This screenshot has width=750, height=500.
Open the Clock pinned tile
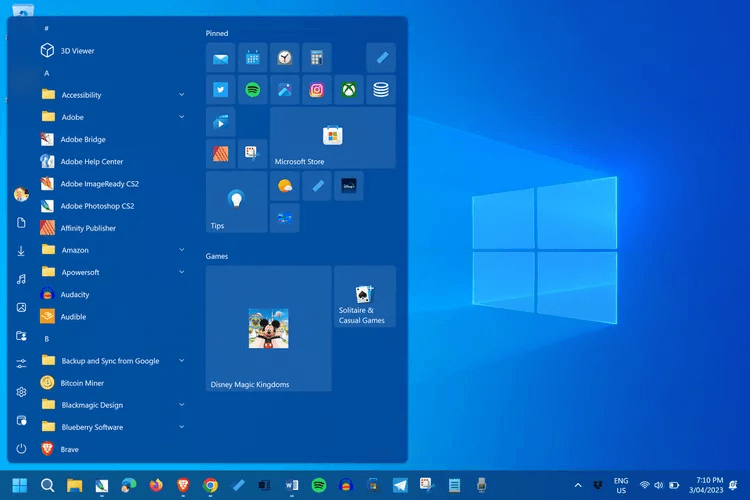(285, 58)
